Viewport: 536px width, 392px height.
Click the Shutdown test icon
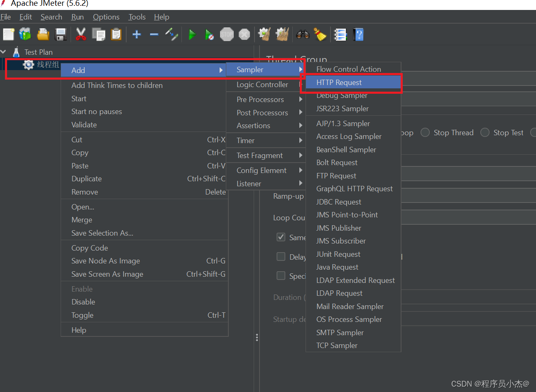245,34
